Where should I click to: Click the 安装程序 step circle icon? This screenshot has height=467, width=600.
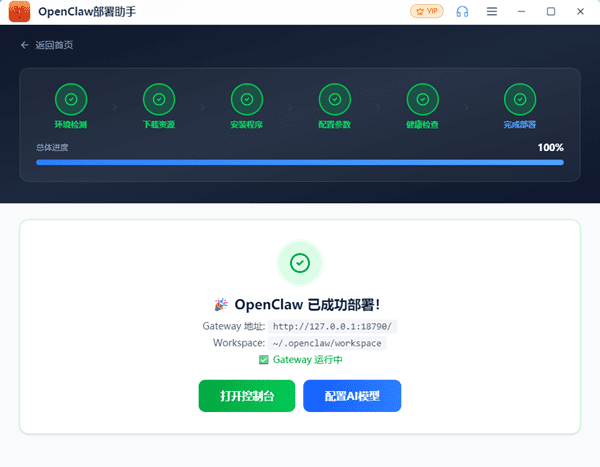click(246, 99)
